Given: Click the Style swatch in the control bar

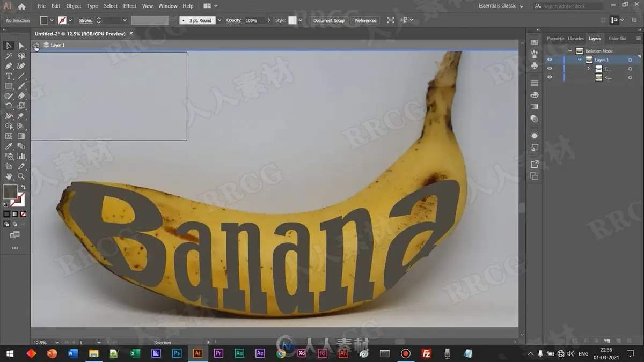Looking at the screenshot, I should point(292,20).
